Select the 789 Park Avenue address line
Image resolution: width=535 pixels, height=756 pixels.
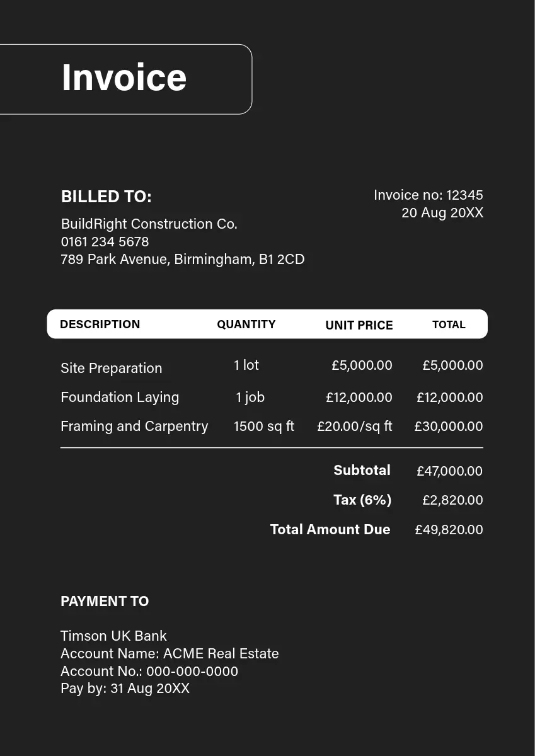[182, 259]
